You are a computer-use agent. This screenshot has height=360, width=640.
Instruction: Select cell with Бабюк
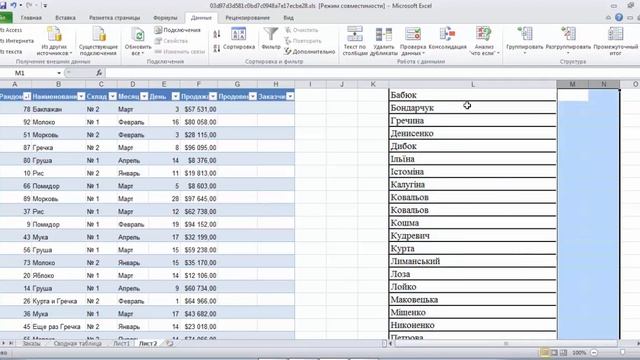click(473, 95)
